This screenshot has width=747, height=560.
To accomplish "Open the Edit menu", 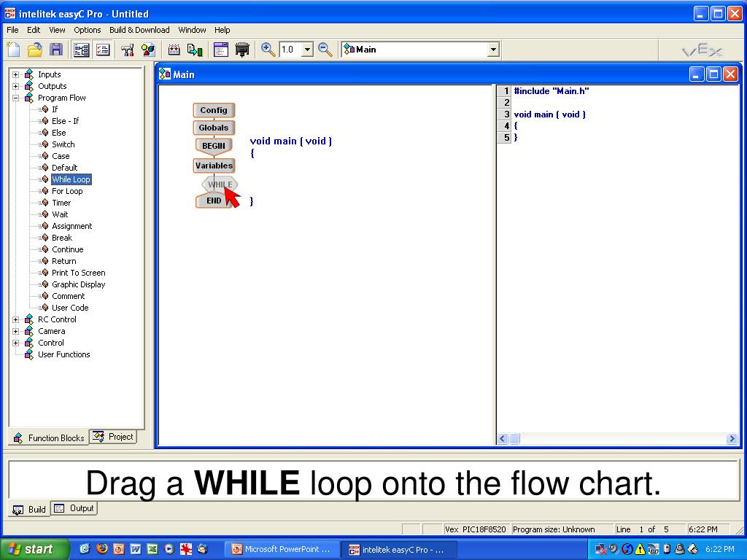I will pos(34,29).
